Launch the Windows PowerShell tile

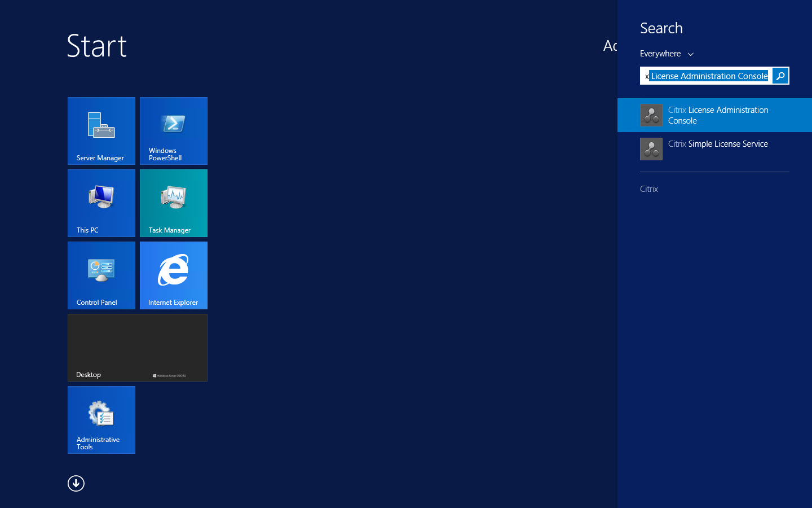tap(174, 131)
